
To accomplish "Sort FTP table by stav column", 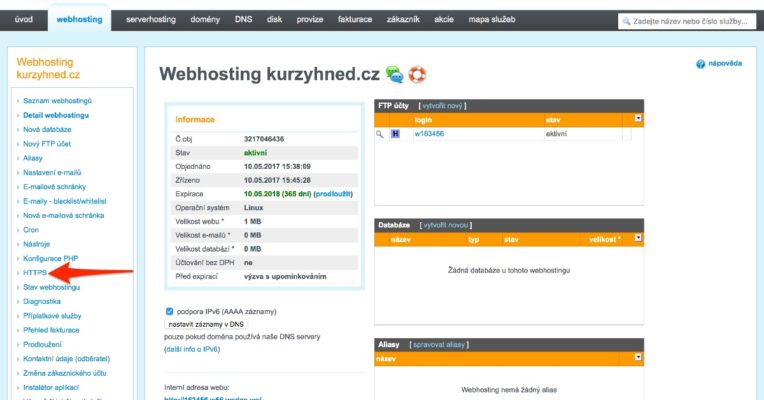I will point(553,120).
